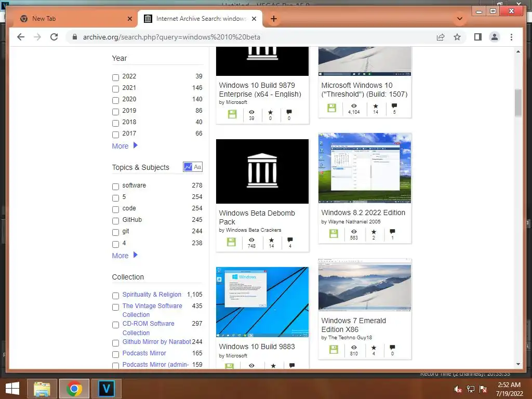Close the New Tab tab
Image resolution: width=532 pixels, height=399 pixels.
129,19
